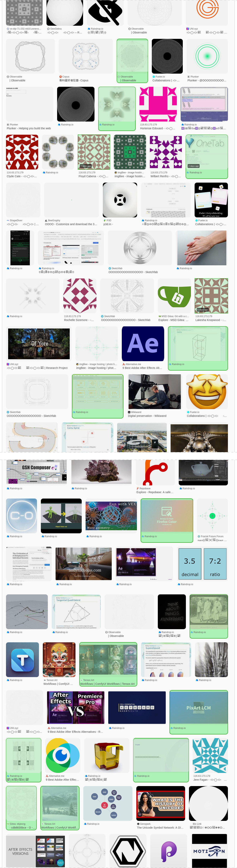Image resolution: width=237 pixels, height=868 pixels.
Task: Open the crossed-out eye Raindrop.io thumbnail
Action: point(106,13)
